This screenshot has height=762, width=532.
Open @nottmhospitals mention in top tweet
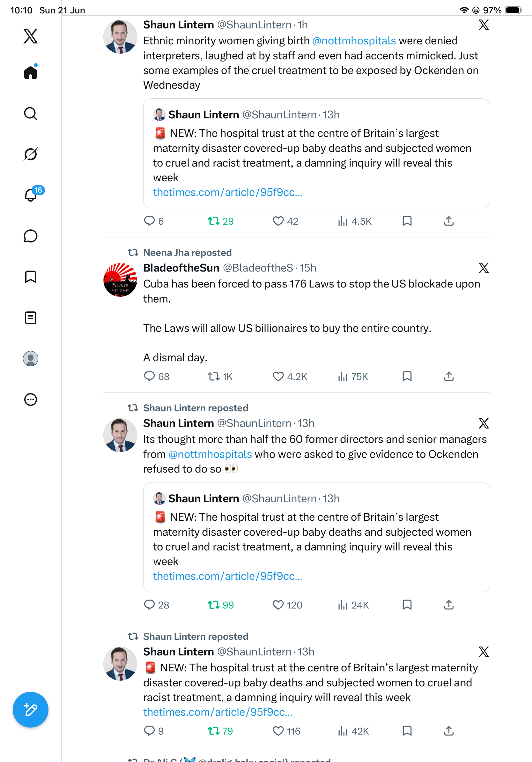[354, 41]
